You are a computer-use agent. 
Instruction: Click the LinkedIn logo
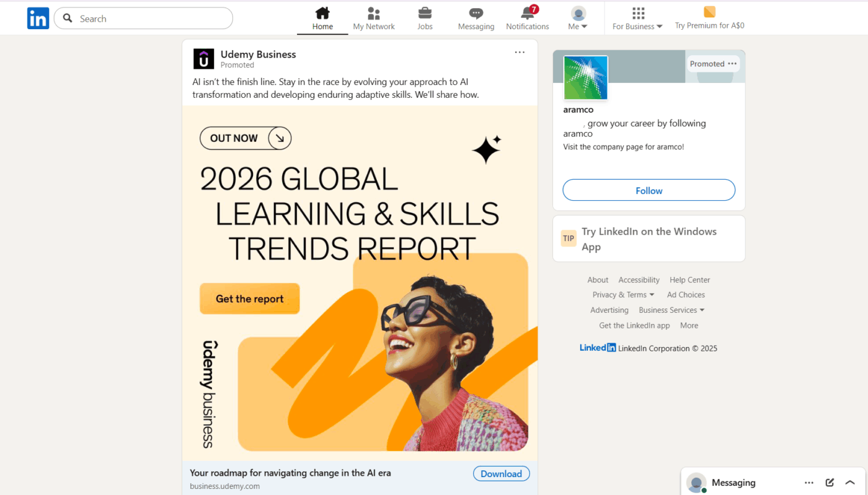pyautogui.click(x=38, y=18)
